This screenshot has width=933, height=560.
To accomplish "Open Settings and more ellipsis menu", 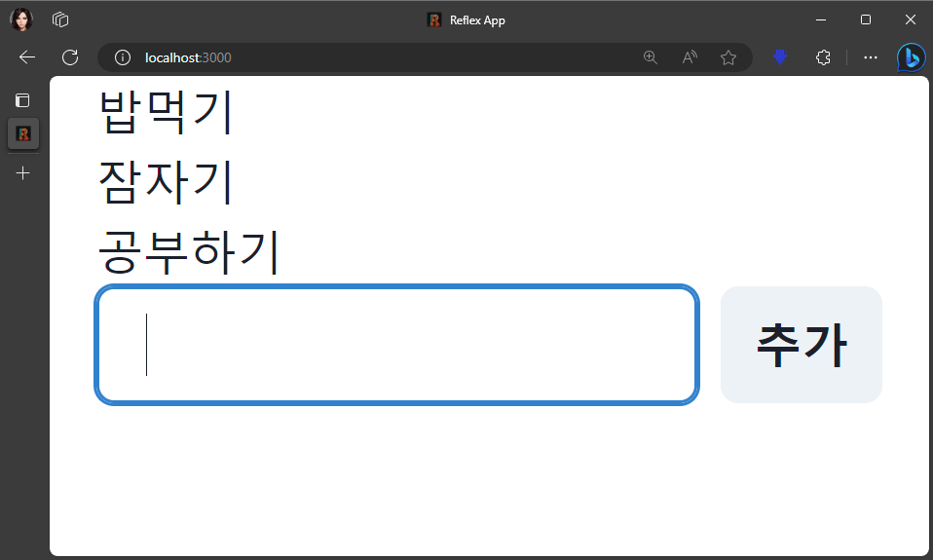I will click(x=871, y=57).
